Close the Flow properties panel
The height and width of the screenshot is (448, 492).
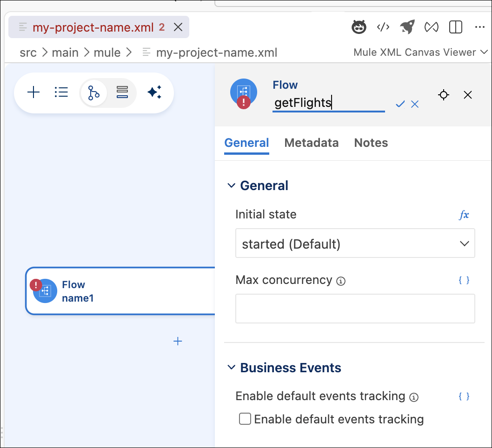pos(468,95)
